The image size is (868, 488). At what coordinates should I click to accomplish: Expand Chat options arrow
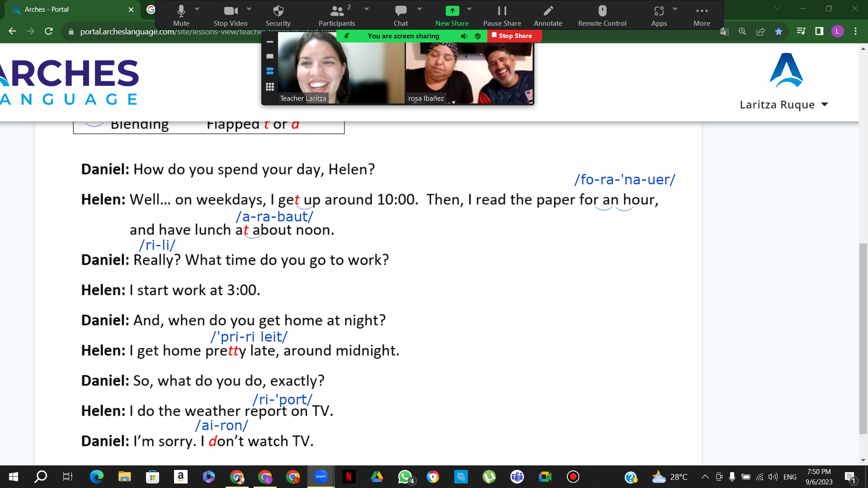420,9
